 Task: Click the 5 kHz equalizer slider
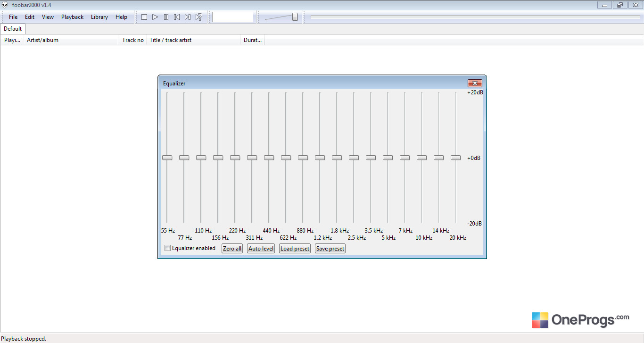tap(388, 158)
